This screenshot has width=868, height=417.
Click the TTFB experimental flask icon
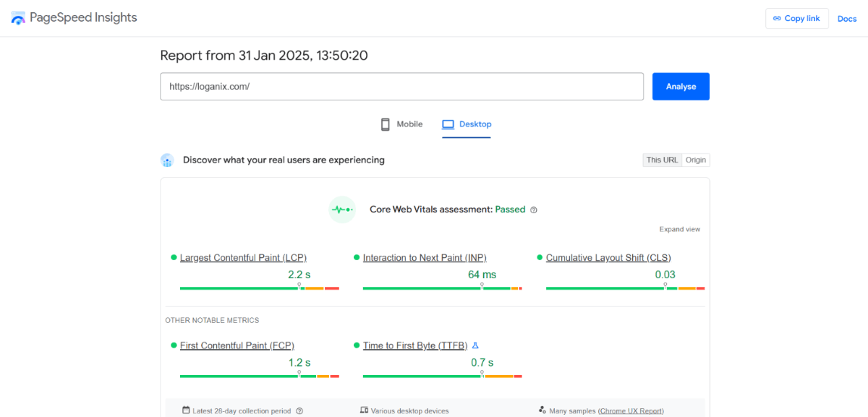click(475, 345)
